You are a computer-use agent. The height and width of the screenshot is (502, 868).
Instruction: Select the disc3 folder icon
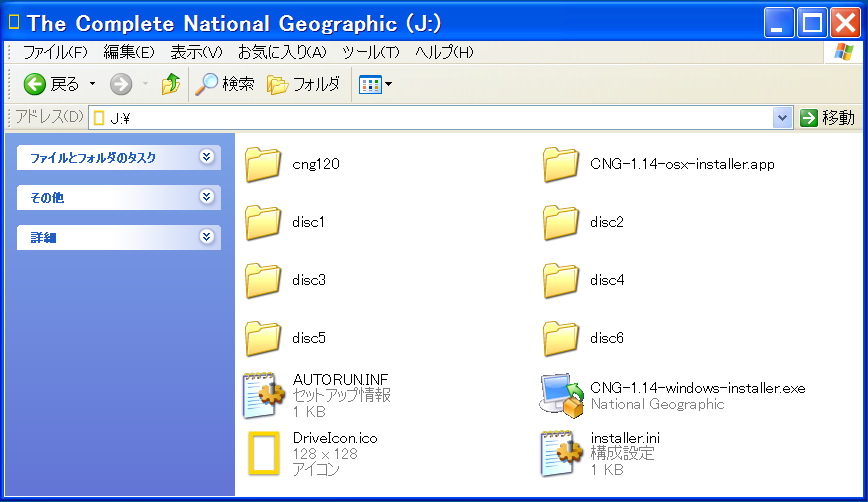coord(263,281)
